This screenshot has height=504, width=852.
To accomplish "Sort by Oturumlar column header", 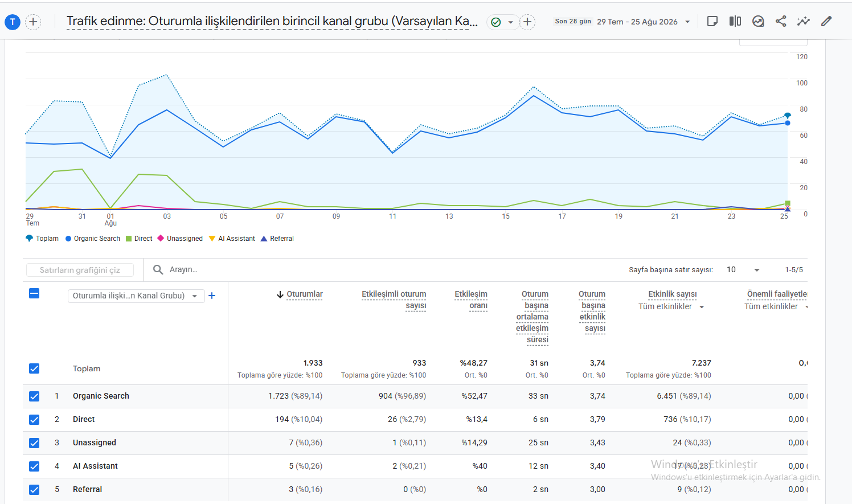I will click(x=304, y=294).
